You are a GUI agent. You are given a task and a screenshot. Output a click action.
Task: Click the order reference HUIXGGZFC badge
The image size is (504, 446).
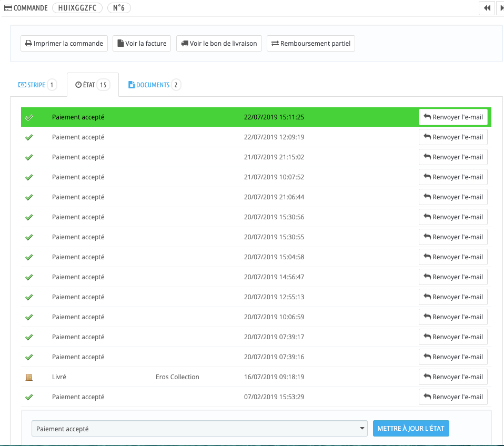click(77, 8)
